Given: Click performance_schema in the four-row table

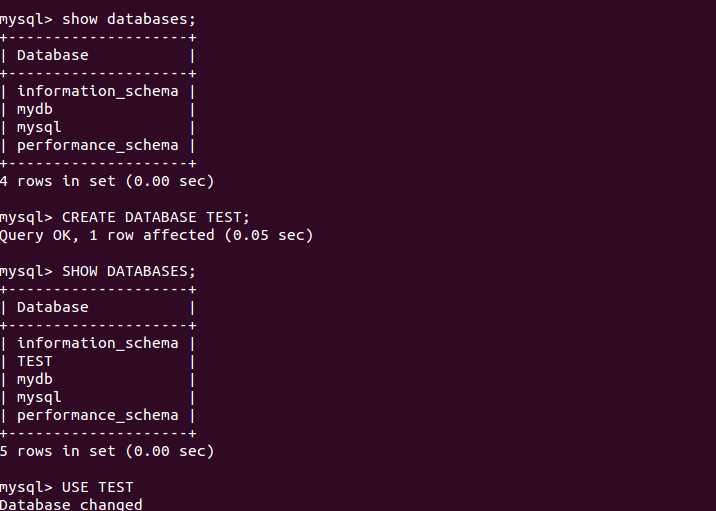Looking at the screenshot, I should tap(97, 145).
